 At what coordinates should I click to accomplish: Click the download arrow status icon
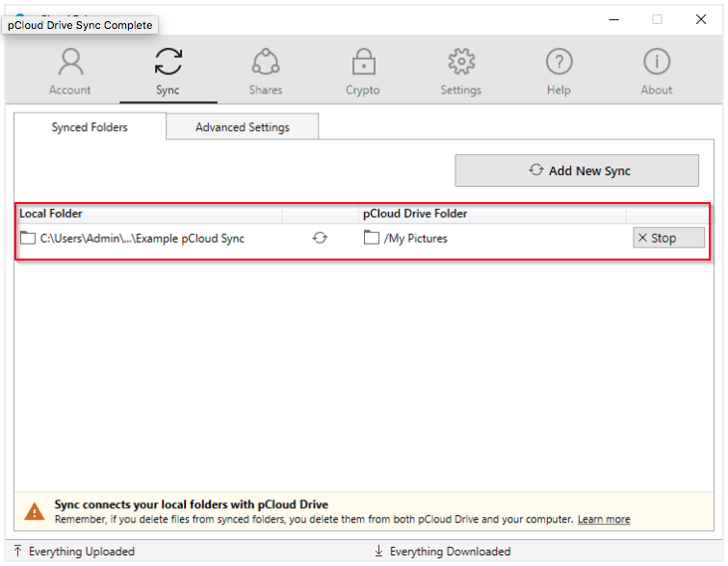(378, 552)
